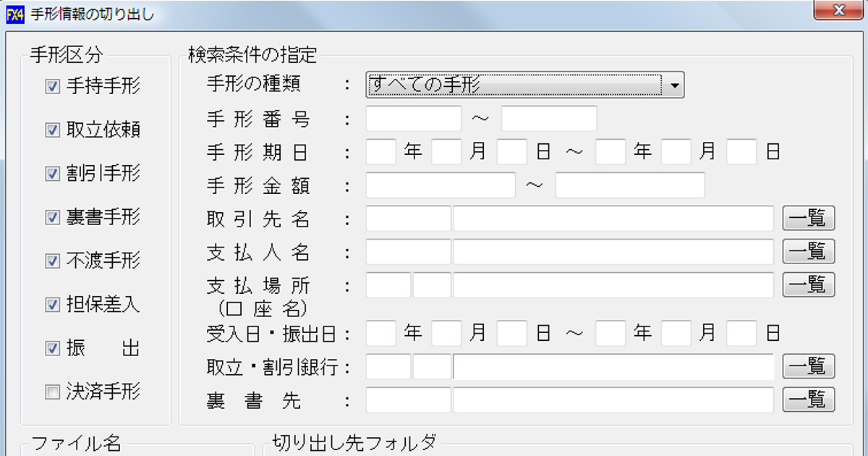Screen dimensions: 868x456
Task: Click the 年 field of 手形期日
Action: pyautogui.click(x=380, y=151)
